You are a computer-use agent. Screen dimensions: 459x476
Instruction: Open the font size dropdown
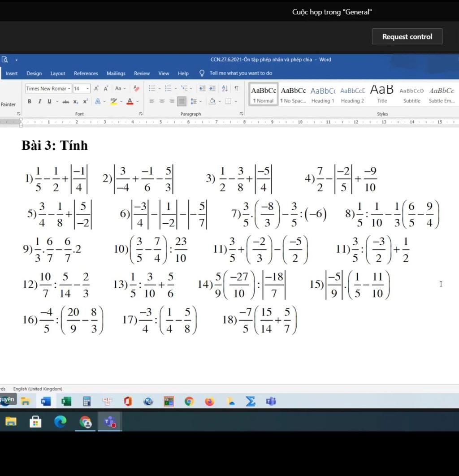click(88, 89)
